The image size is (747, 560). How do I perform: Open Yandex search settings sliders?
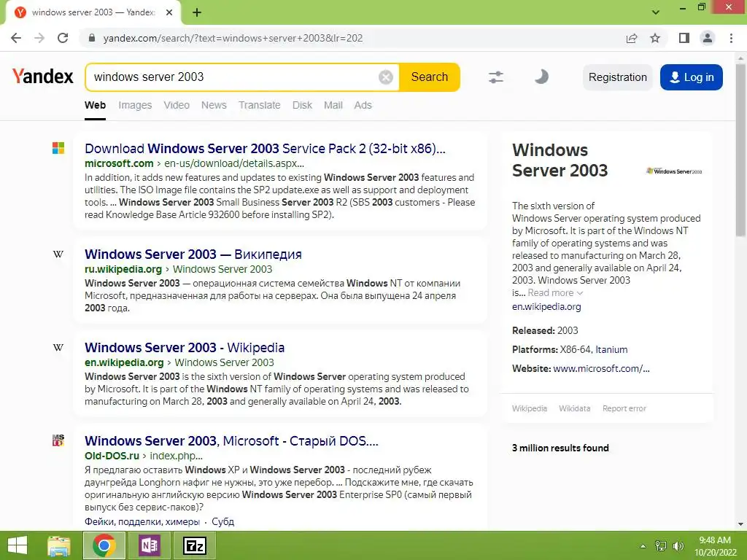tap(496, 77)
